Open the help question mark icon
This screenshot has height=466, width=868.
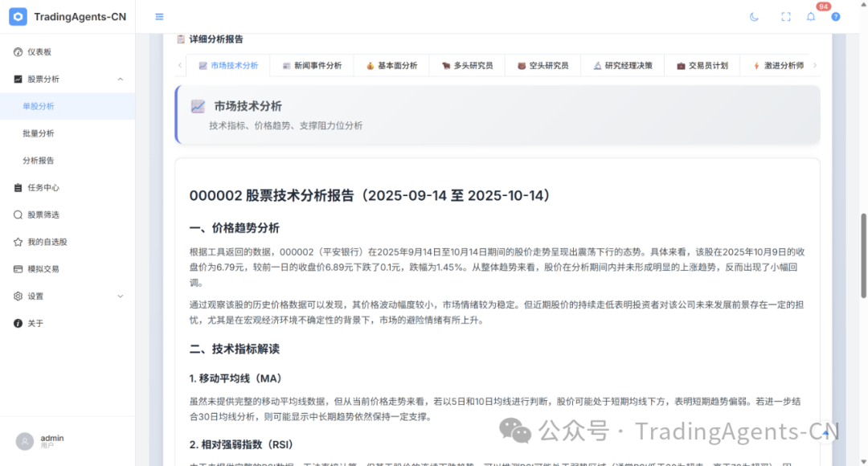click(x=836, y=17)
